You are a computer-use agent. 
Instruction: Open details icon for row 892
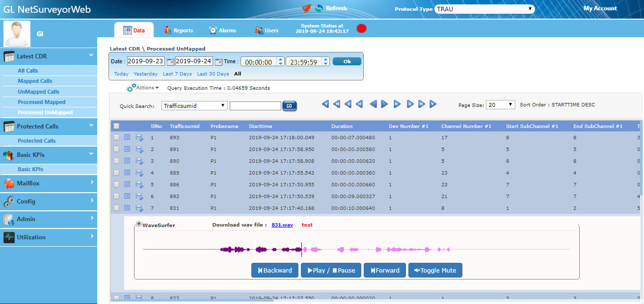127,196
